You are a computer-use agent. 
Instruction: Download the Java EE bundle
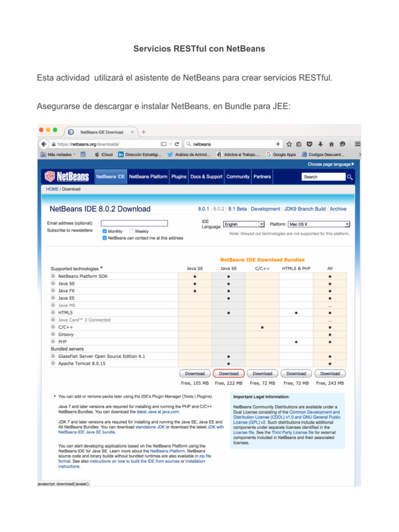[229, 374]
